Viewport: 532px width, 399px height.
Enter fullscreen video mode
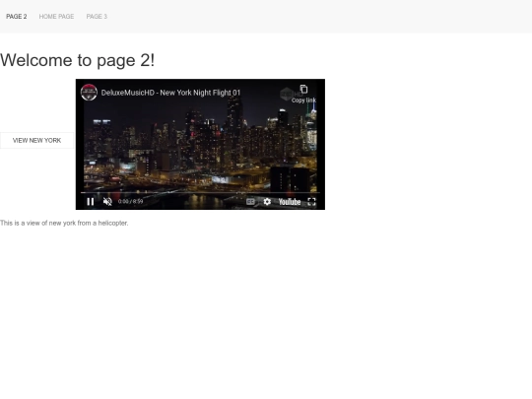pos(311,202)
